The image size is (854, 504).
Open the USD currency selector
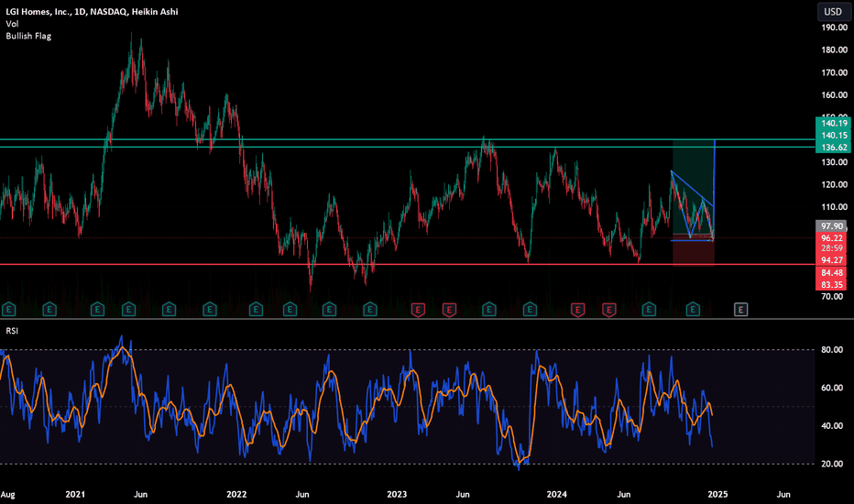click(833, 11)
